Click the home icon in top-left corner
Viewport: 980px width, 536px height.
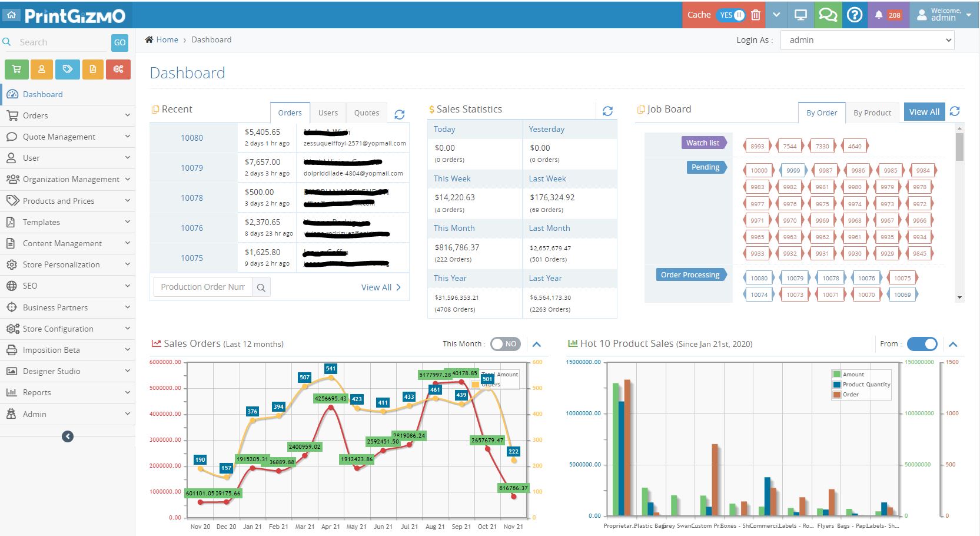(12, 15)
